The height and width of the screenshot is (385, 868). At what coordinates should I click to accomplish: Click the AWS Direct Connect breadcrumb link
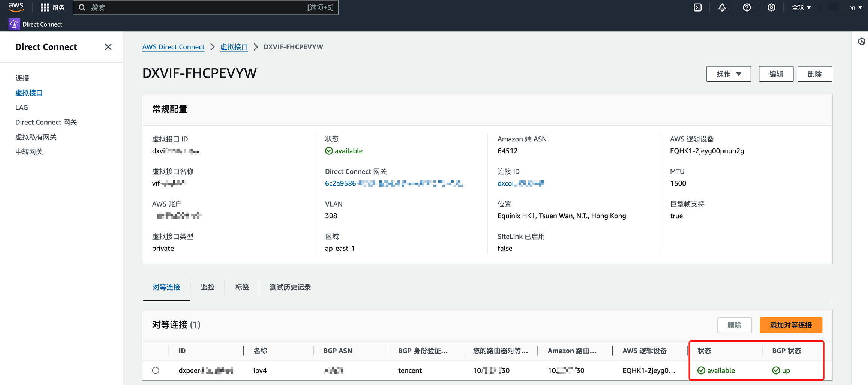tap(173, 47)
